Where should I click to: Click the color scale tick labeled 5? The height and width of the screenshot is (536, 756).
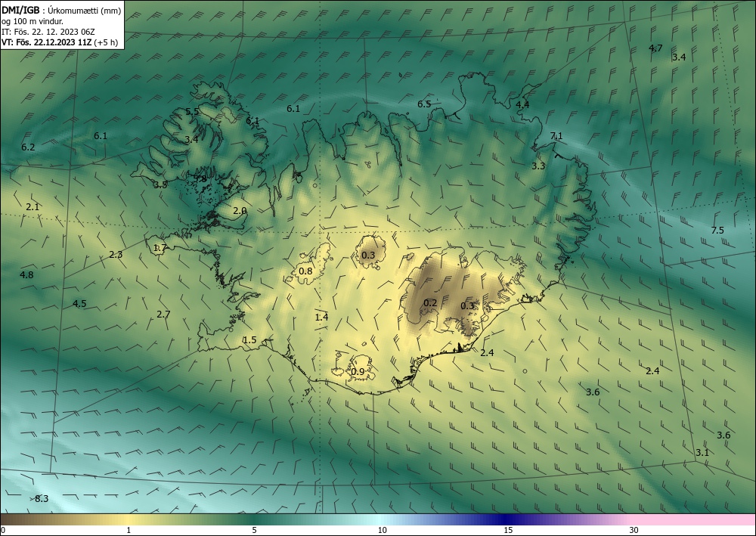[254, 531]
